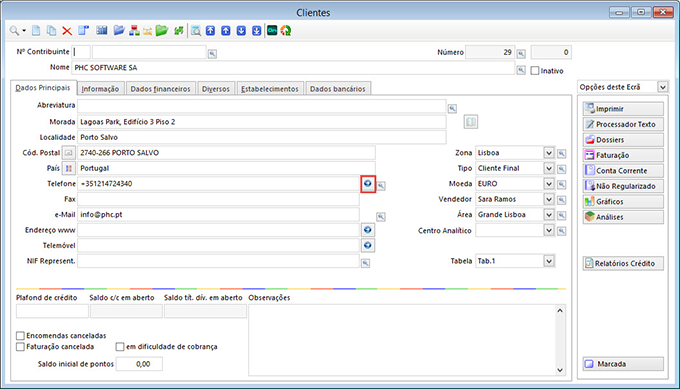
Task: Click the Gráficos button
Action: click(x=623, y=202)
